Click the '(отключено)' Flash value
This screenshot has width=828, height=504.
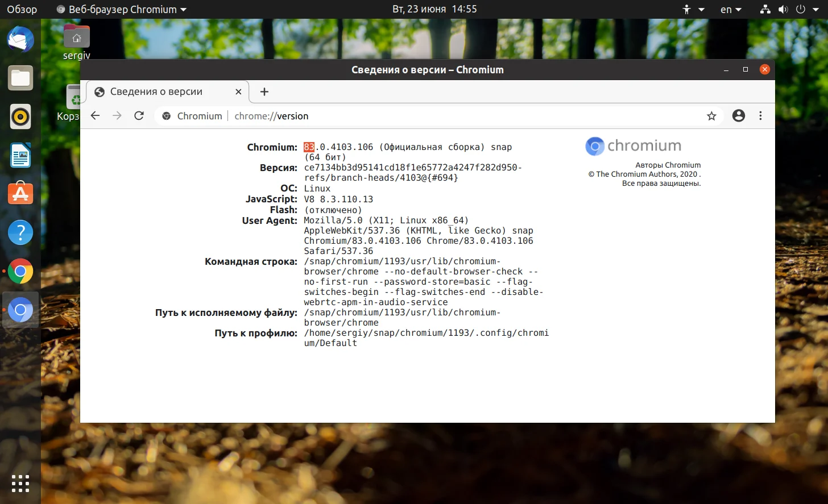coord(333,210)
